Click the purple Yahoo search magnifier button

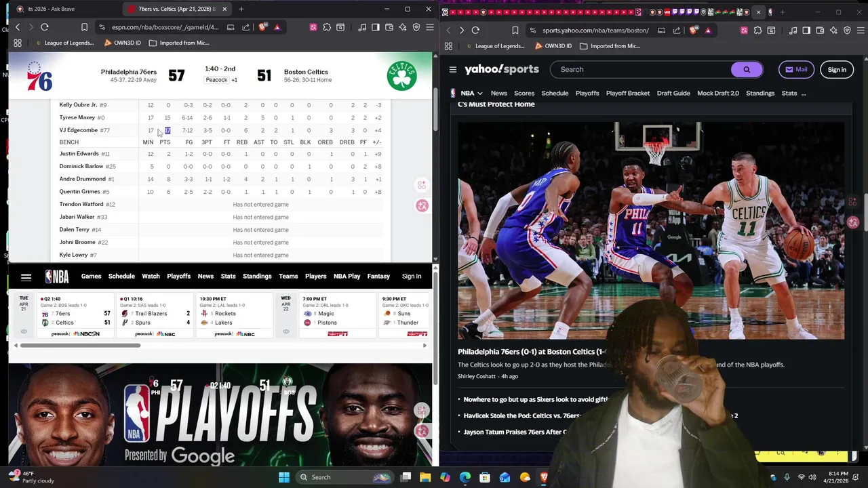tap(747, 69)
